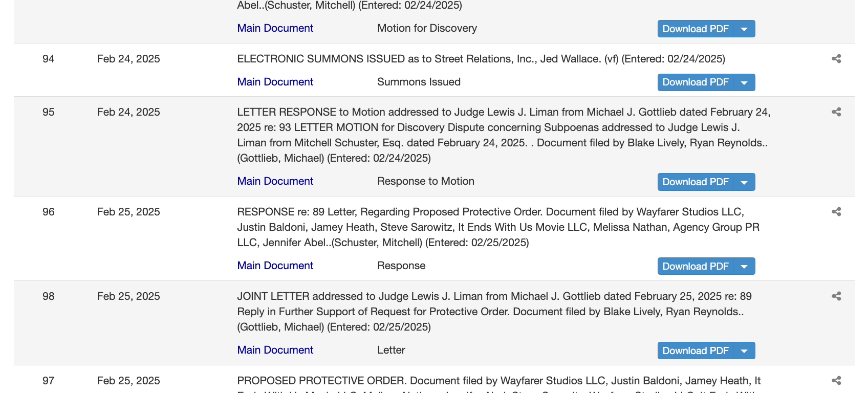Screen dimensions: 868x393
Task: Open download dropdown for entry 96 Response
Action: [744, 267]
